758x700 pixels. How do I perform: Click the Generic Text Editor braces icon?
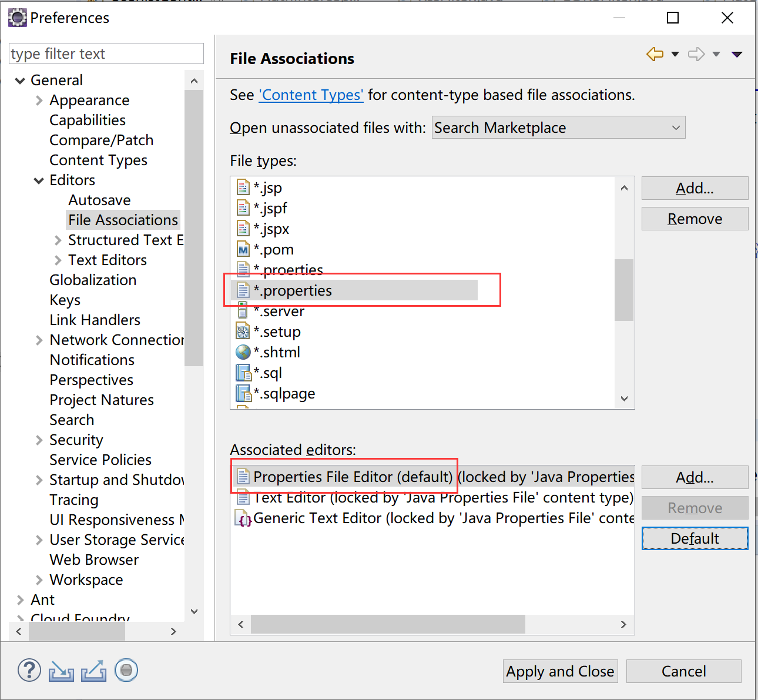pos(244,518)
